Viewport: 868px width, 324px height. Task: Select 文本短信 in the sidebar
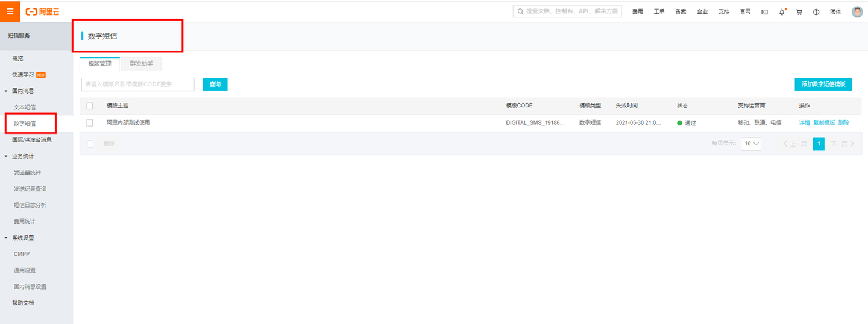point(25,107)
